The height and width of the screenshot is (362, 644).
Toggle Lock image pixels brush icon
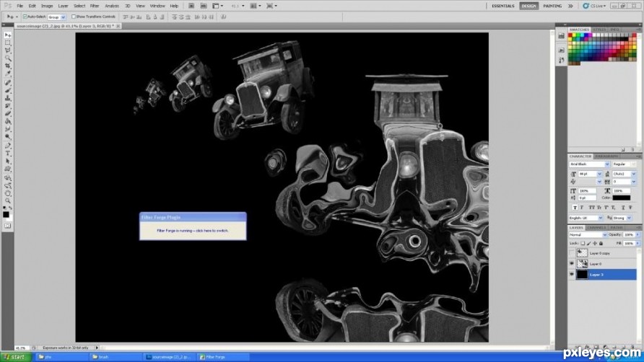coord(588,244)
